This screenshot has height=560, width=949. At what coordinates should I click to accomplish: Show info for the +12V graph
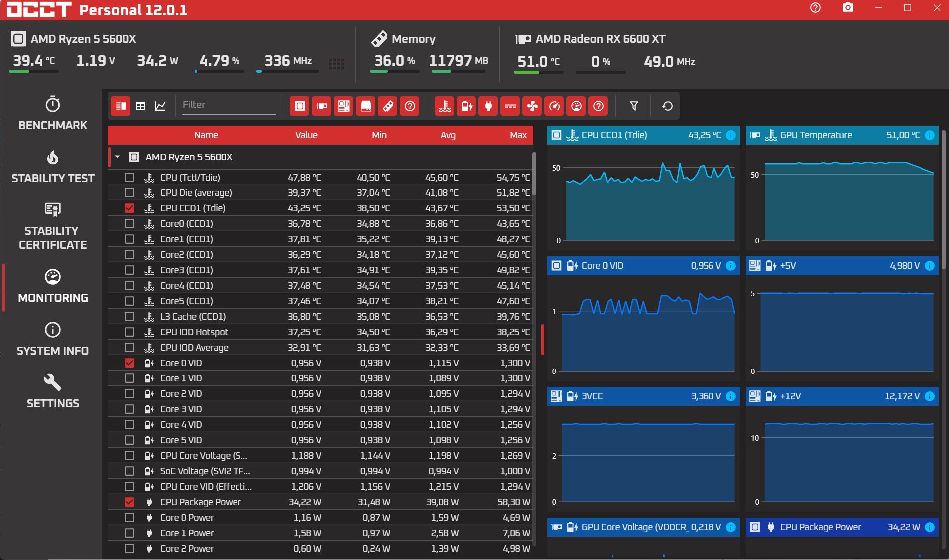pos(930,396)
